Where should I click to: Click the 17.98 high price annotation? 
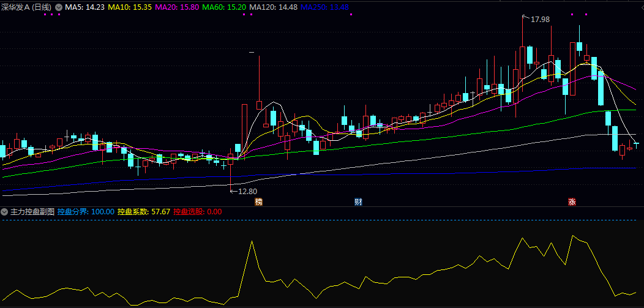[x=539, y=20]
